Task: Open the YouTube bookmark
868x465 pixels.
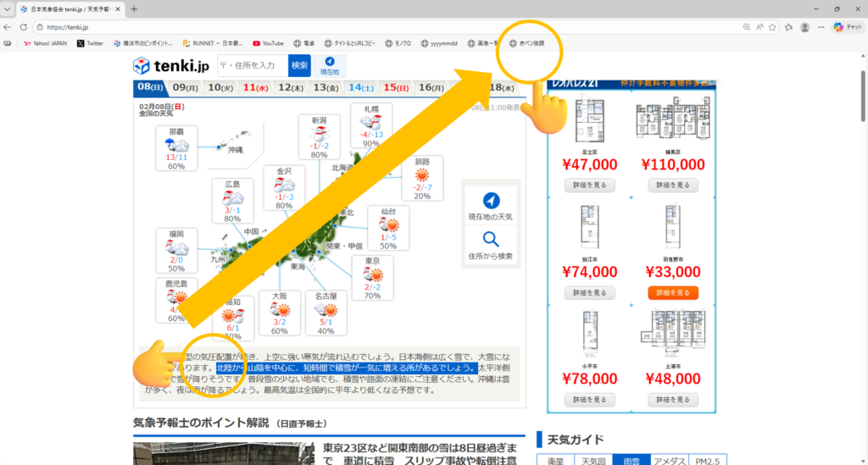Action: click(x=267, y=43)
